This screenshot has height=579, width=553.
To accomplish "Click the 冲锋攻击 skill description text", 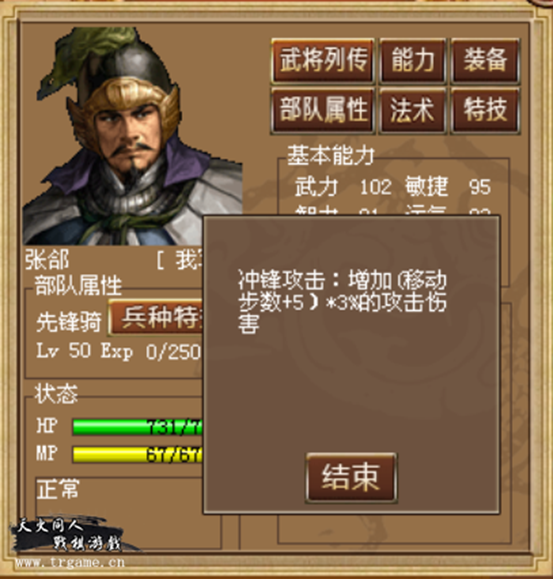I will pos(342,302).
